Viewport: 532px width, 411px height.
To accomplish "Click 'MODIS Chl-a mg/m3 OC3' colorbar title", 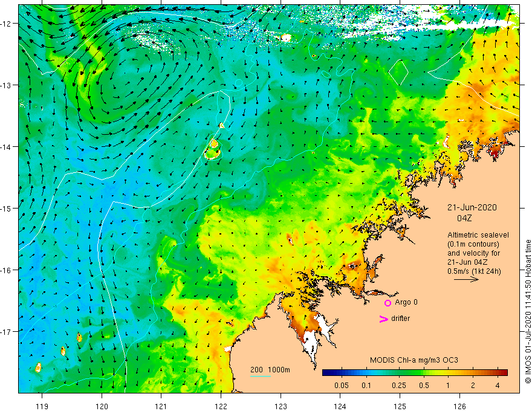I will [414, 360].
